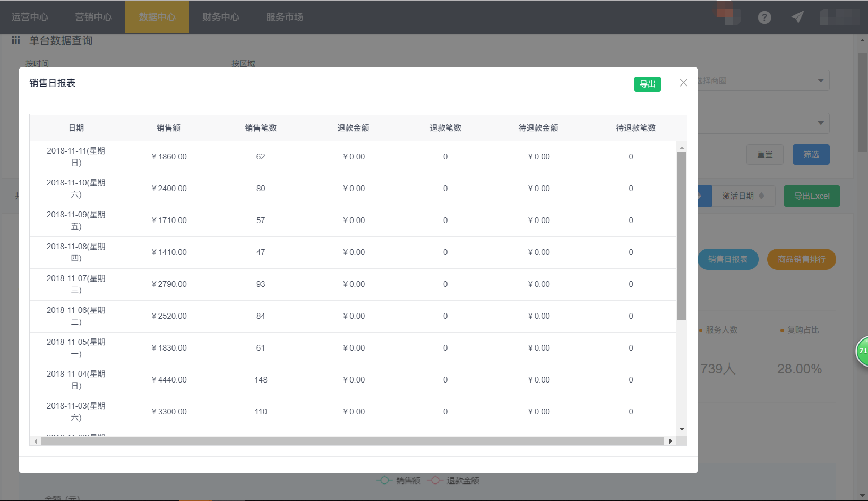Viewport: 868px width, 501px height.
Task: Click the green floating badge icon
Action: click(x=863, y=351)
